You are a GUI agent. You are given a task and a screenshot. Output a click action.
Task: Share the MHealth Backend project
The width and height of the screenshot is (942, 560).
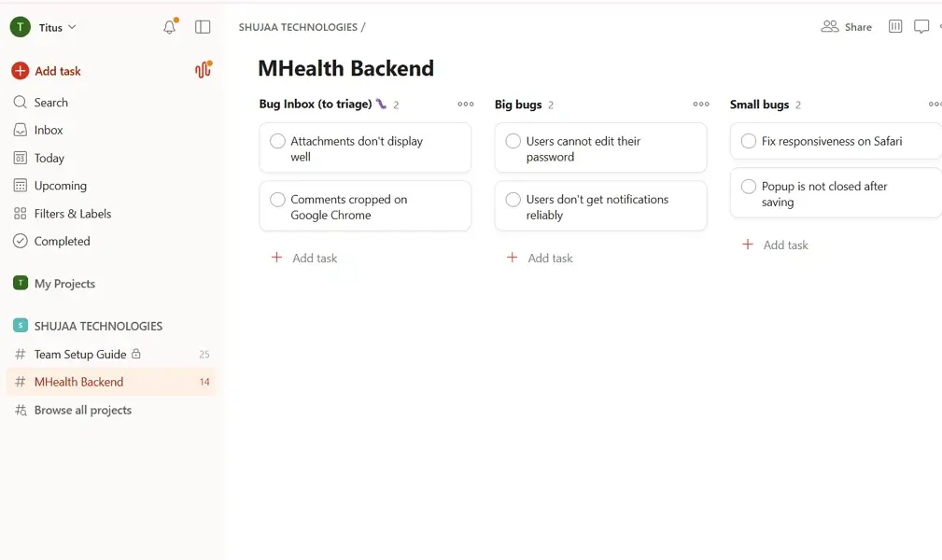[846, 26]
